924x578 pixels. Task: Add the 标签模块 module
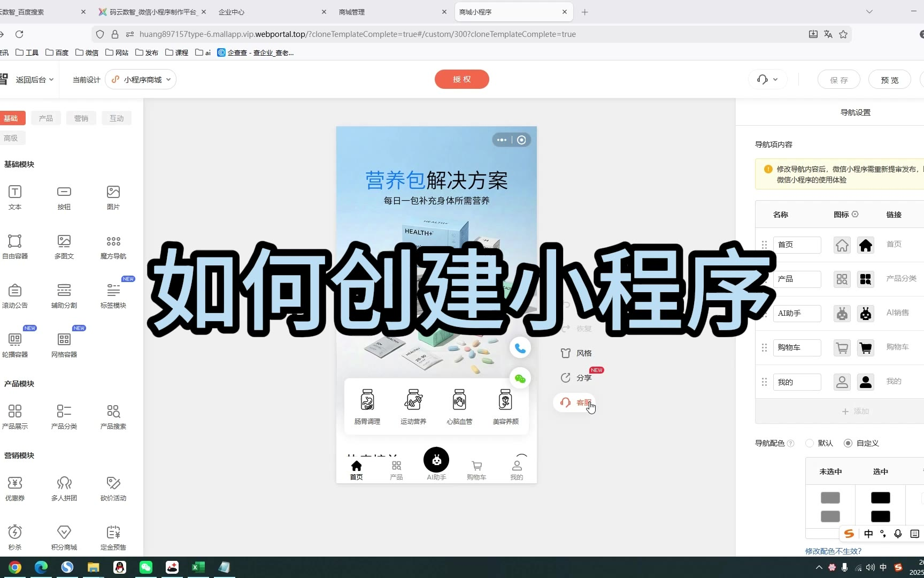pyautogui.click(x=113, y=296)
